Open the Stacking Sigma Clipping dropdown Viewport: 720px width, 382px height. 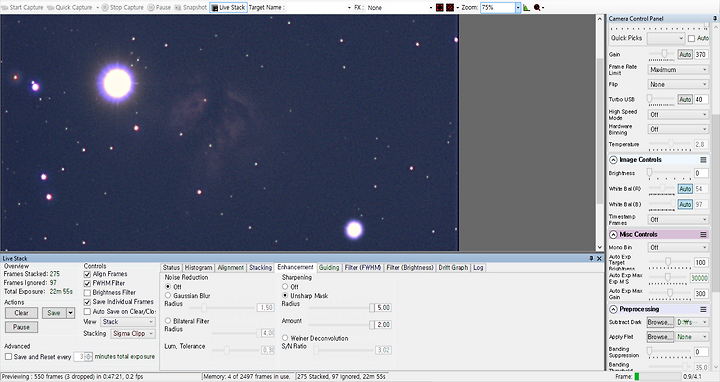click(x=133, y=334)
